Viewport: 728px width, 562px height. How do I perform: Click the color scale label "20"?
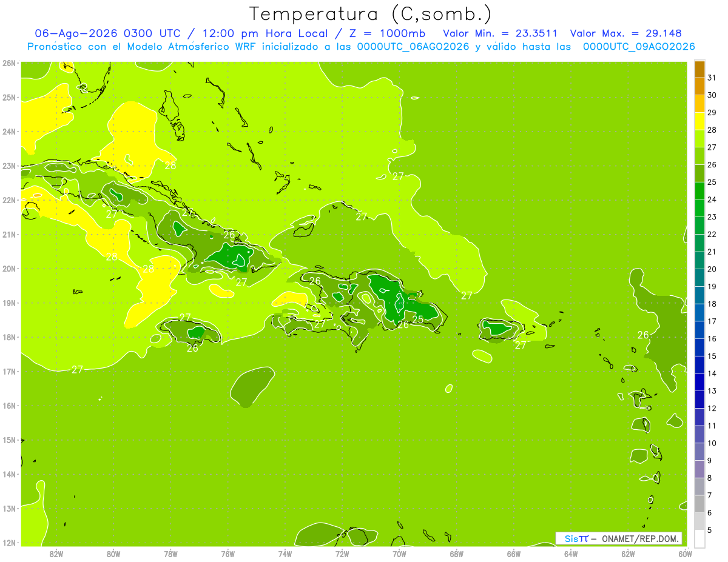click(712, 269)
